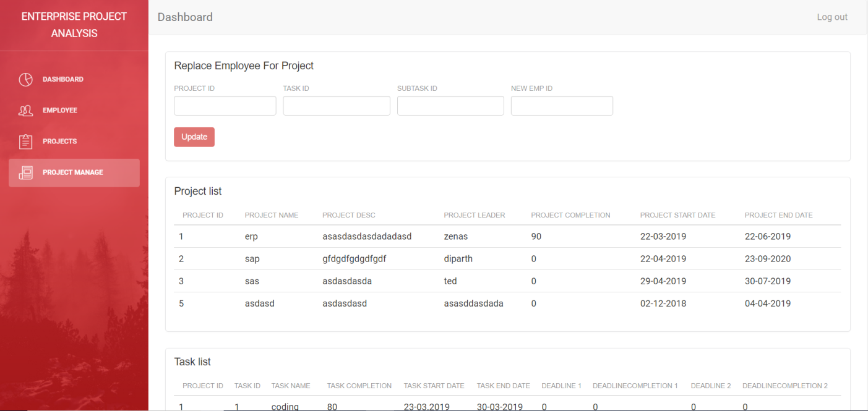Click project leader 'zenas'
Image resolution: width=868 pixels, height=411 pixels.
pyautogui.click(x=456, y=237)
